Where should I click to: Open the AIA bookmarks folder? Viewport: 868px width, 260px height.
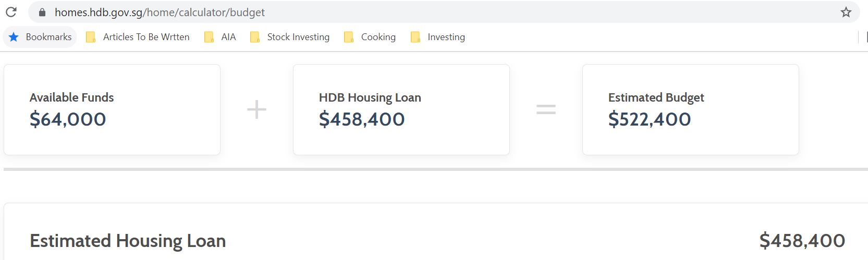220,37
